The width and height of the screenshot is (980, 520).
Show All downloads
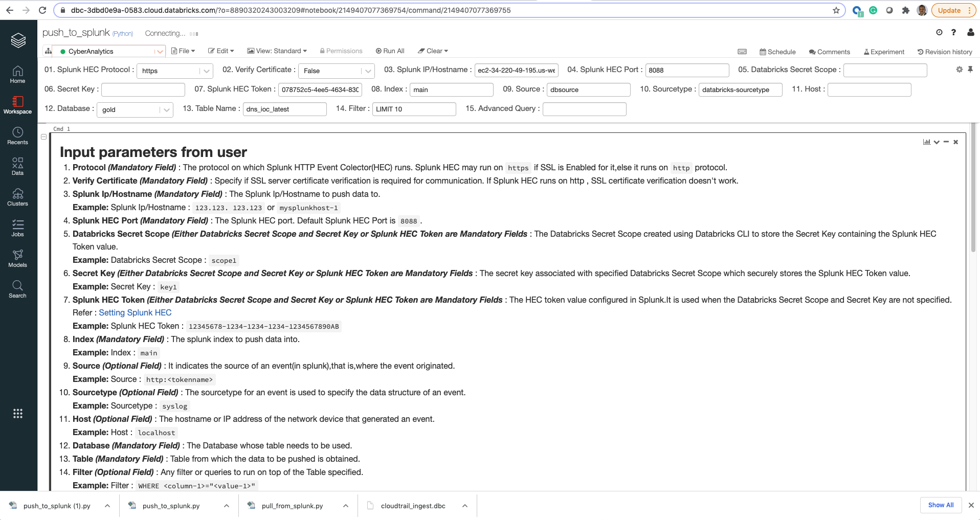(x=941, y=505)
